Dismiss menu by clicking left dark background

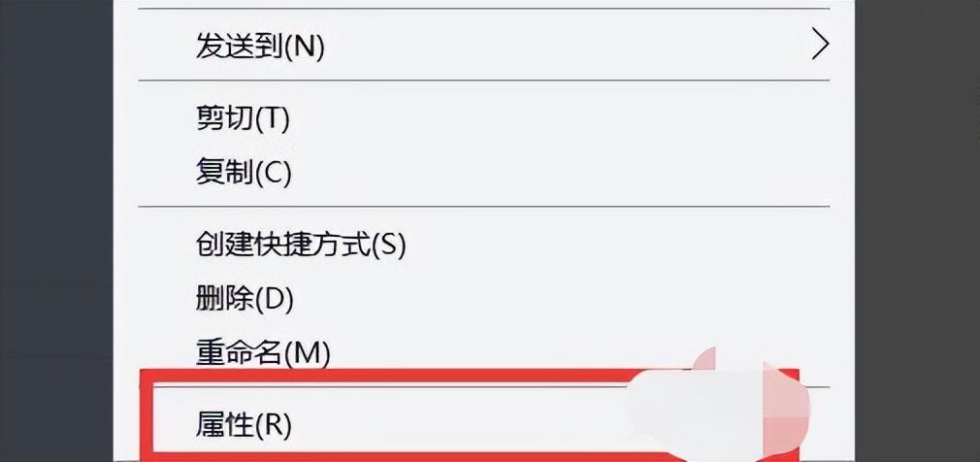click(x=56, y=231)
